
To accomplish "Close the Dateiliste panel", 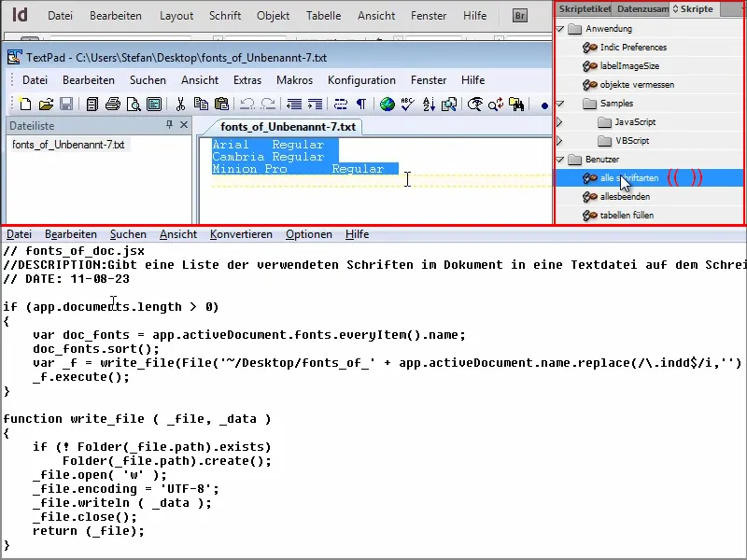I will pyautogui.click(x=184, y=125).
